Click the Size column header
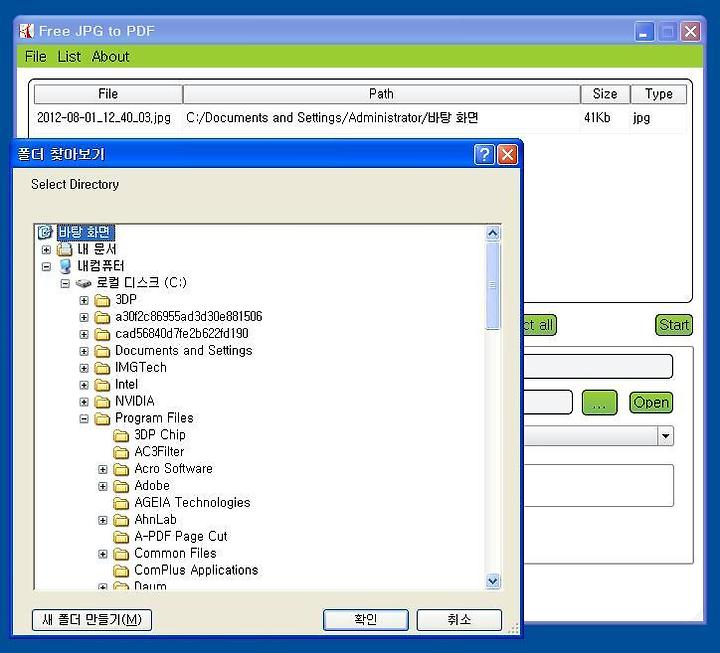This screenshot has width=720, height=653. (605, 94)
